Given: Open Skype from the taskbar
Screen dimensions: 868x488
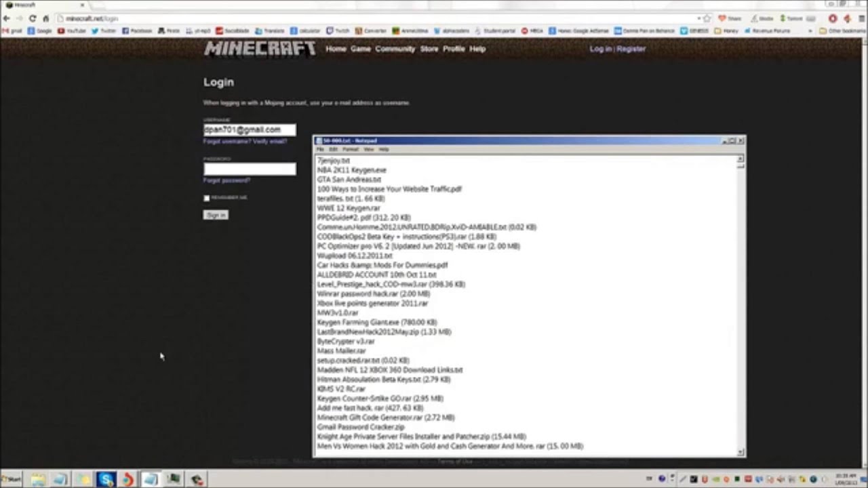Looking at the screenshot, I should click(x=106, y=480).
